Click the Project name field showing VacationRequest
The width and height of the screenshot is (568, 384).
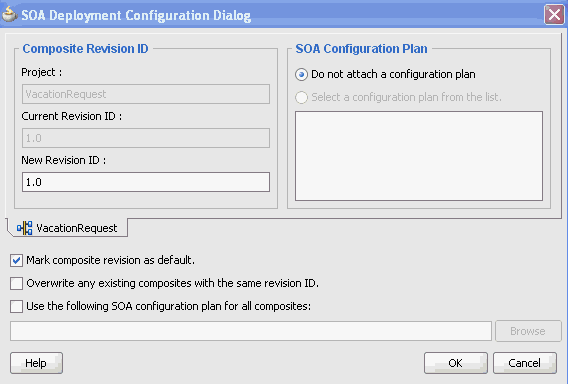146,94
